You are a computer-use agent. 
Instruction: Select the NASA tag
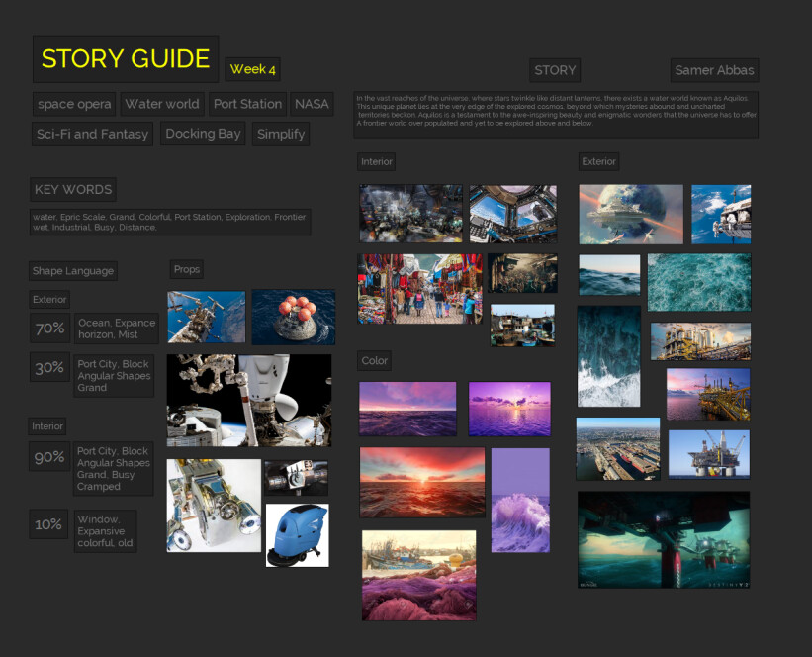pos(312,104)
